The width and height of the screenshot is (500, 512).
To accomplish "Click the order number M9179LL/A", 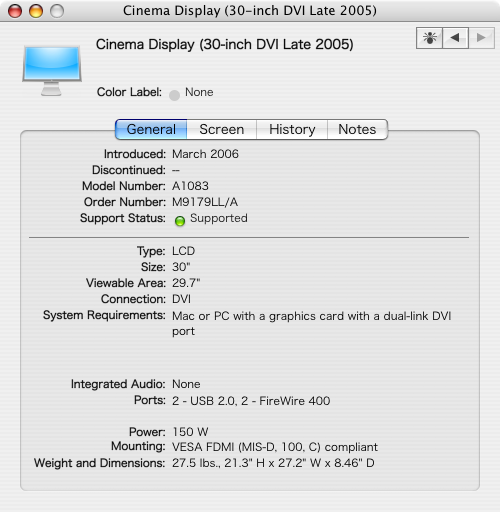I will pyautogui.click(x=205, y=202).
